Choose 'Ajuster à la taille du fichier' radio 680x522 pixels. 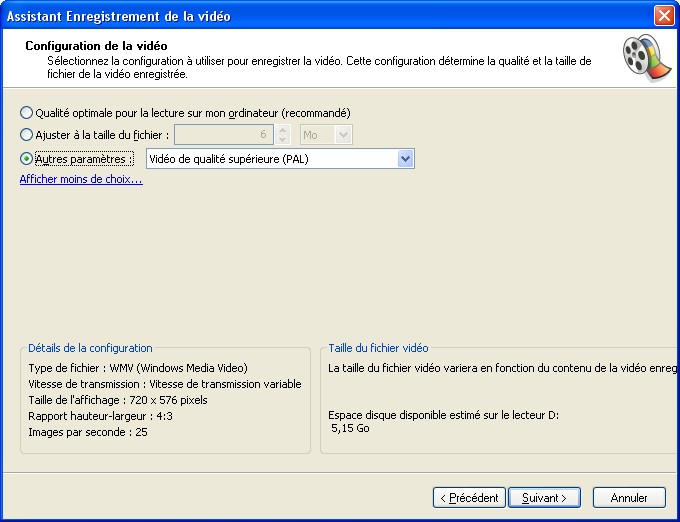(x=27, y=134)
